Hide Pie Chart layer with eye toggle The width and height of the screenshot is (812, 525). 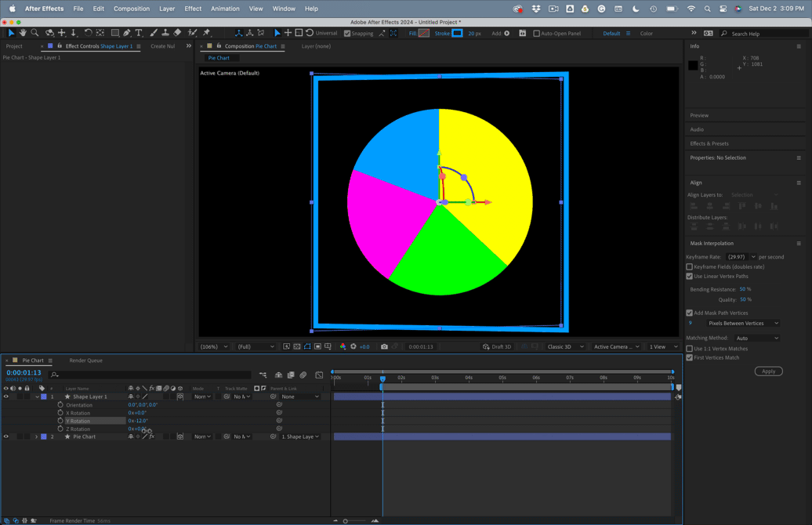[6, 437]
